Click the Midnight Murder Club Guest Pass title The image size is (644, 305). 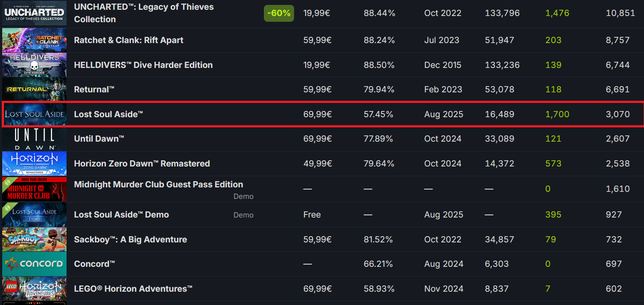tap(158, 184)
